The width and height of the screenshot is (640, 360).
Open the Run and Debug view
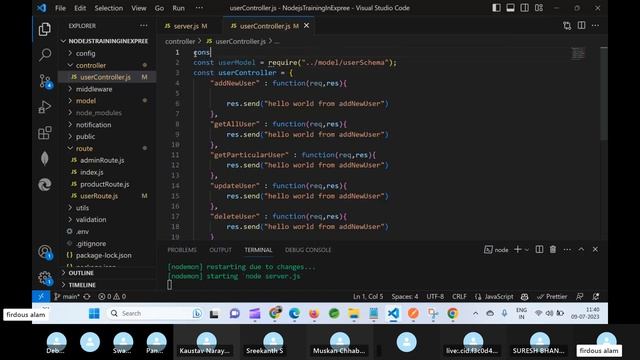44,107
